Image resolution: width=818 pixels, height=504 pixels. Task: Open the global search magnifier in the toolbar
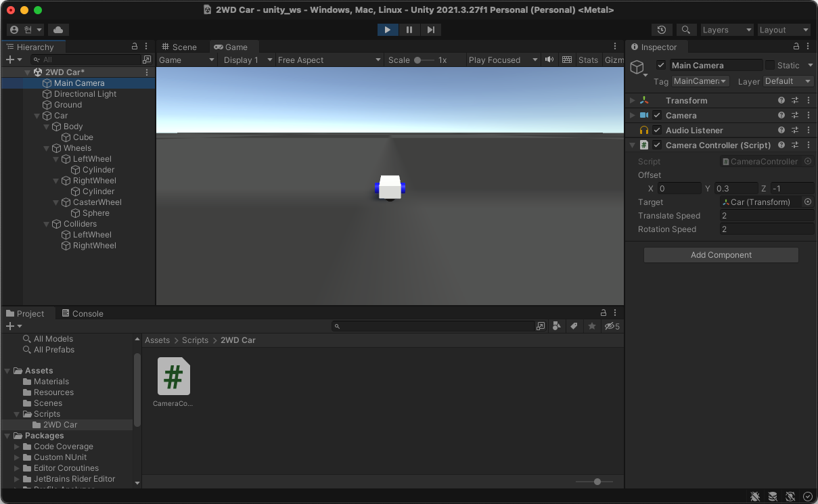pos(686,30)
